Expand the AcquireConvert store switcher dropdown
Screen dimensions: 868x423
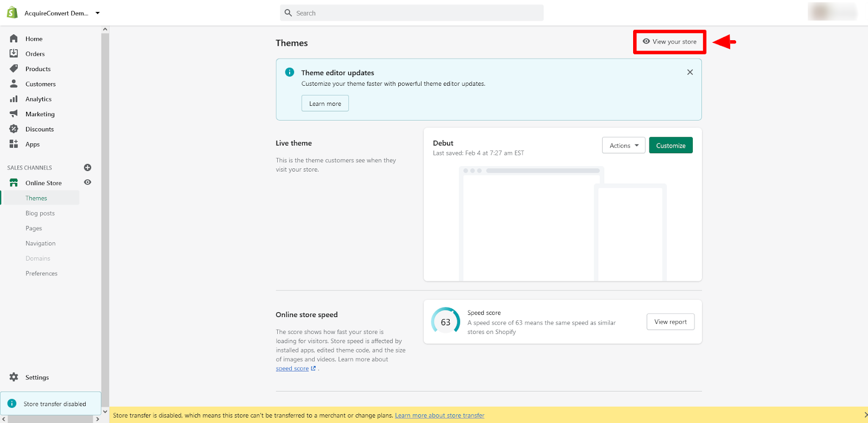(98, 13)
